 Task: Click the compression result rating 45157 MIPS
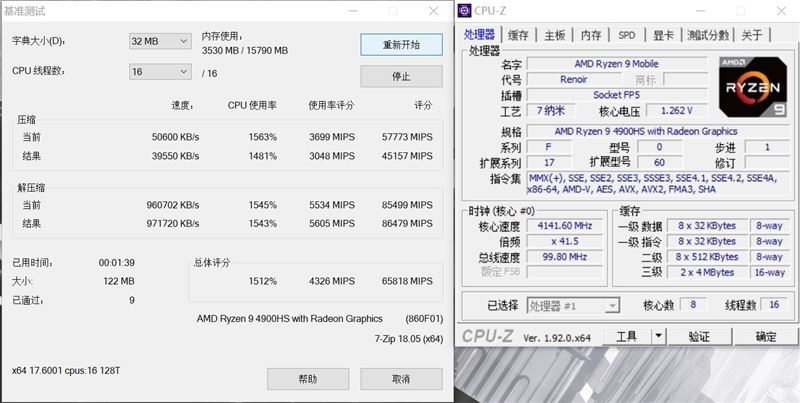(x=407, y=156)
